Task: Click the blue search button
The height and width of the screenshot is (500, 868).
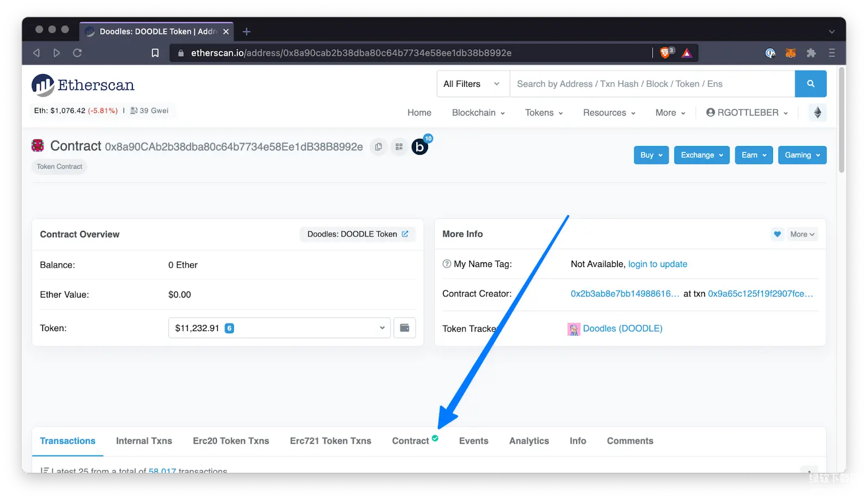Action: point(810,84)
